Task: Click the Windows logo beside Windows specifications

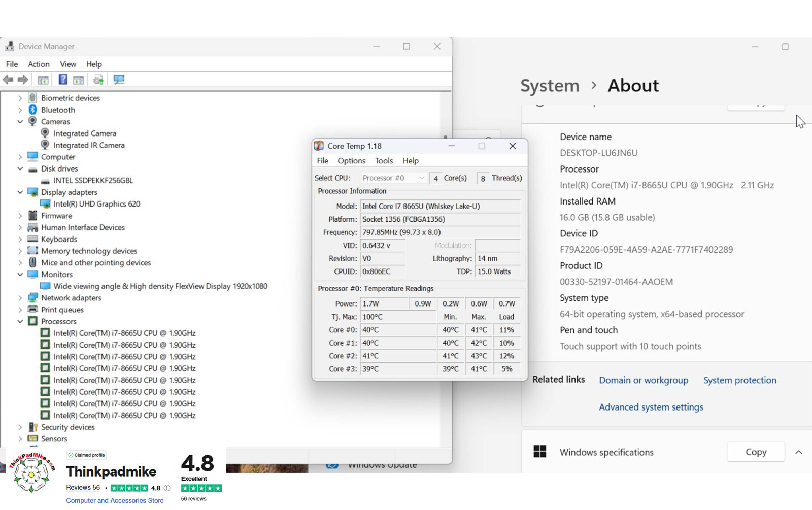Action: click(540, 452)
